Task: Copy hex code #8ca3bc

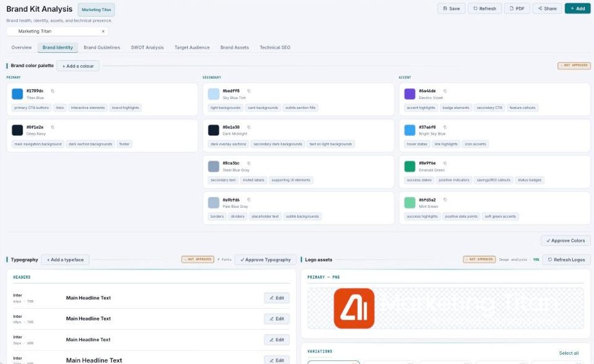Action: (249, 164)
